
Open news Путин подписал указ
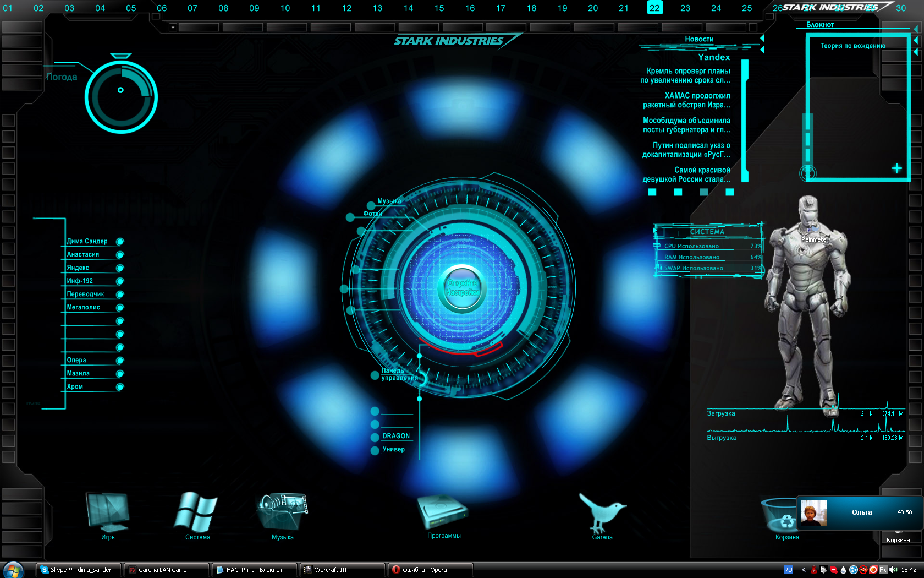click(x=686, y=150)
